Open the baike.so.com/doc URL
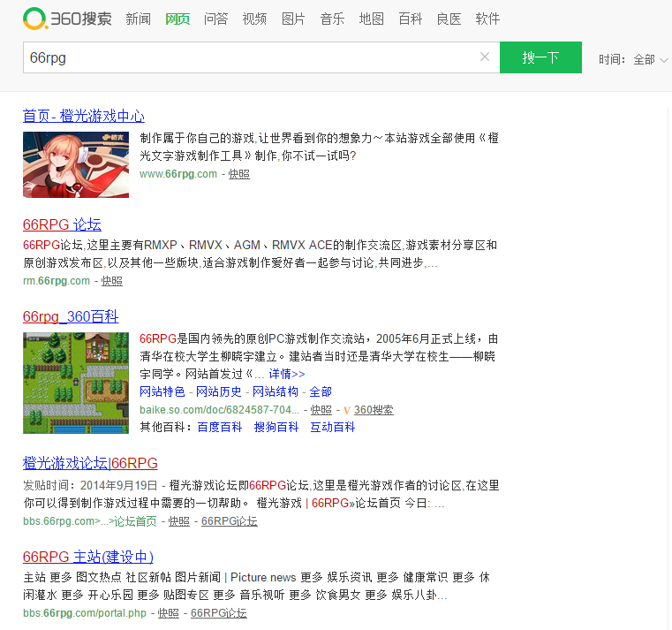This screenshot has height=630, width=672. 219,410
